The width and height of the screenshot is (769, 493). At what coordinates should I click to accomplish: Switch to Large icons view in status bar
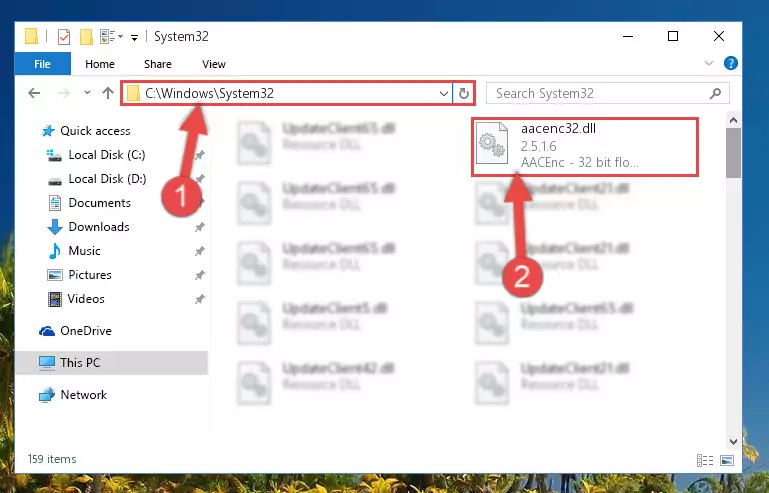[727, 460]
